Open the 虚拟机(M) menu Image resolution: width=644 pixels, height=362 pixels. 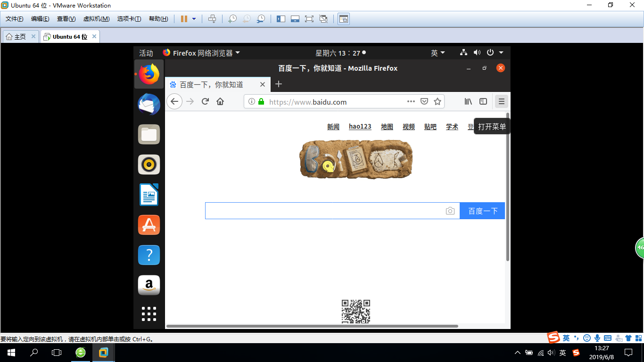coord(96,19)
